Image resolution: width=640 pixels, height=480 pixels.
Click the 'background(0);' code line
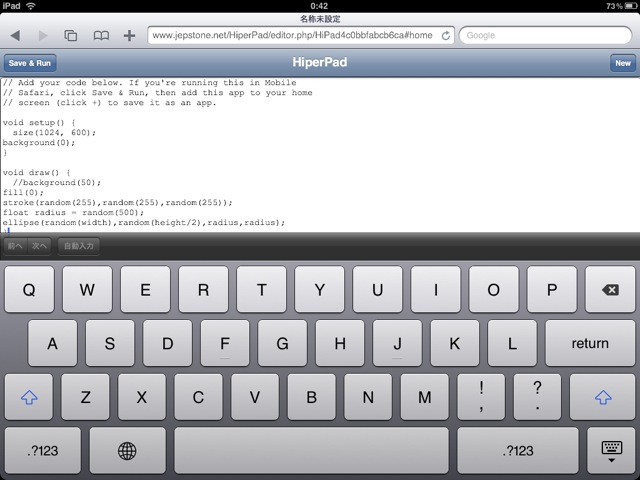click(39, 142)
